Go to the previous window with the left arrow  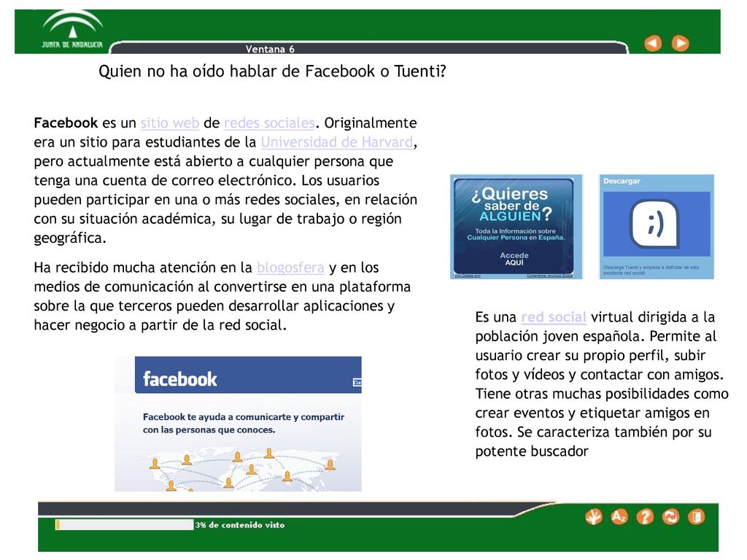click(653, 43)
